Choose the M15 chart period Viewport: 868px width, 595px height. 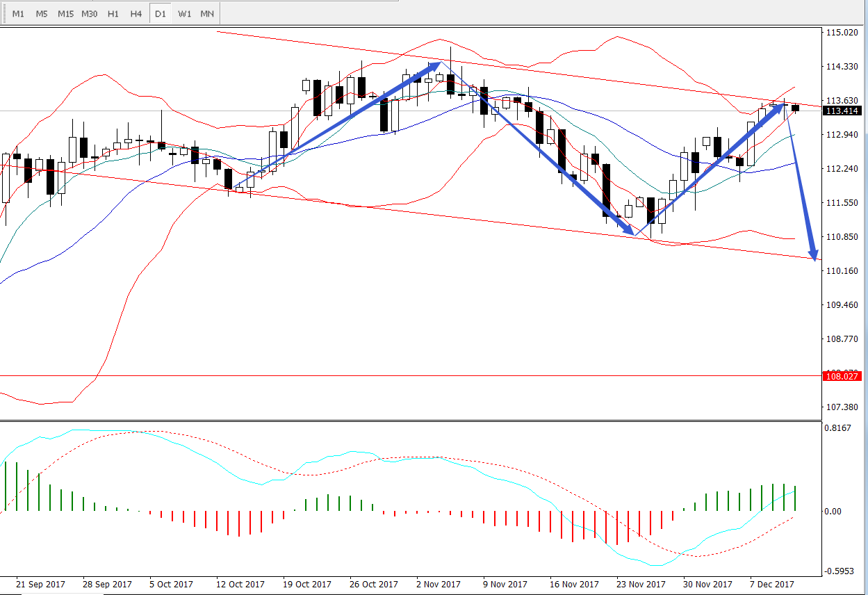(x=66, y=14)
